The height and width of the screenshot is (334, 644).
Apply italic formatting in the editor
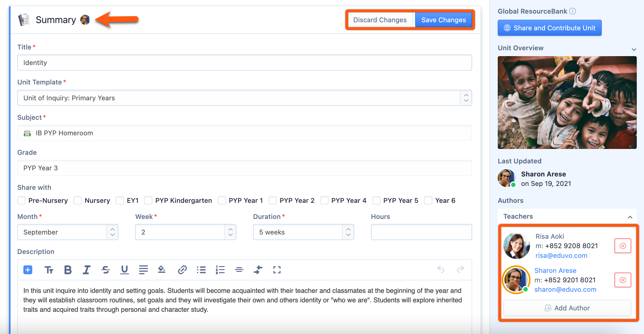point(86,270)
